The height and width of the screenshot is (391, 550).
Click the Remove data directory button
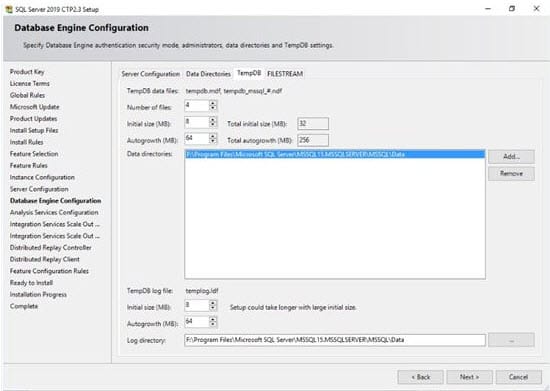[511, 173]
